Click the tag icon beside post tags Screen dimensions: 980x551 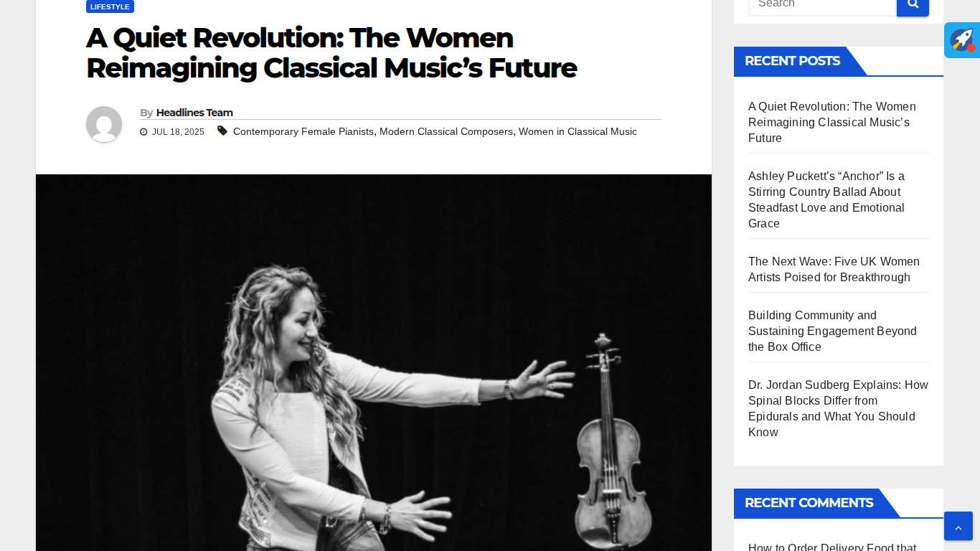point(222,131)
